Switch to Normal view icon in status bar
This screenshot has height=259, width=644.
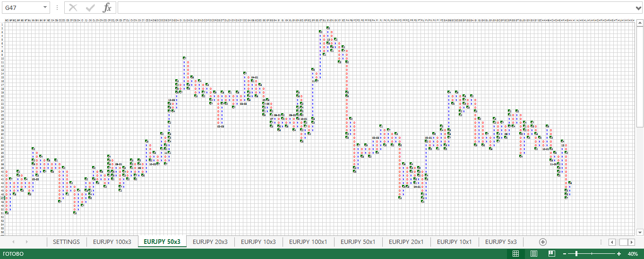pos(516,254)
